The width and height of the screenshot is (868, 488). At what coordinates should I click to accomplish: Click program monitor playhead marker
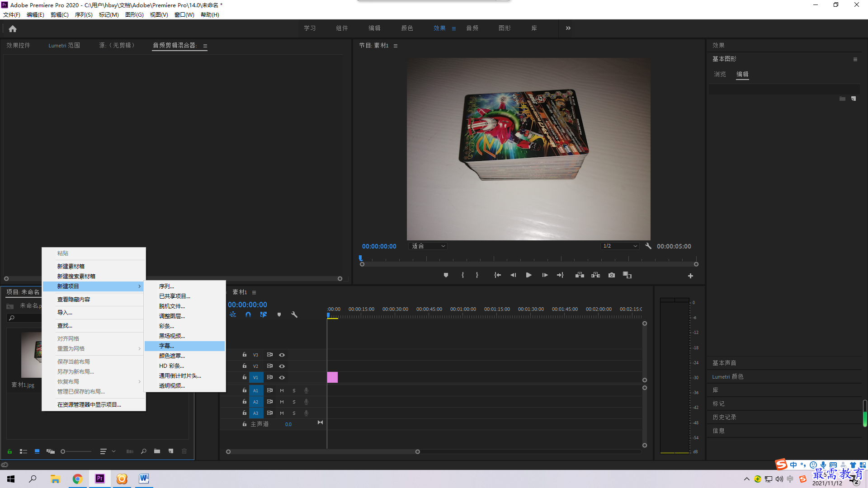(360, 258)
